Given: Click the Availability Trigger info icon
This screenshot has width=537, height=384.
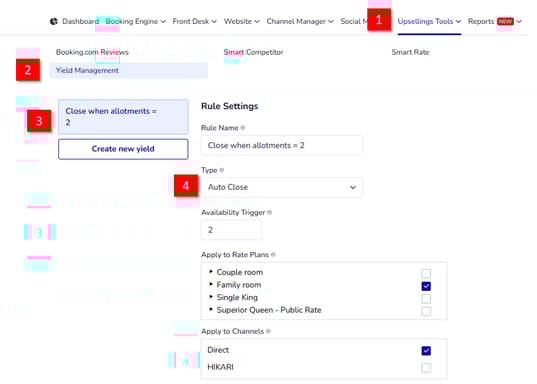Looking at the screenshot, I should pyautogui.click(x=270, y=212).
